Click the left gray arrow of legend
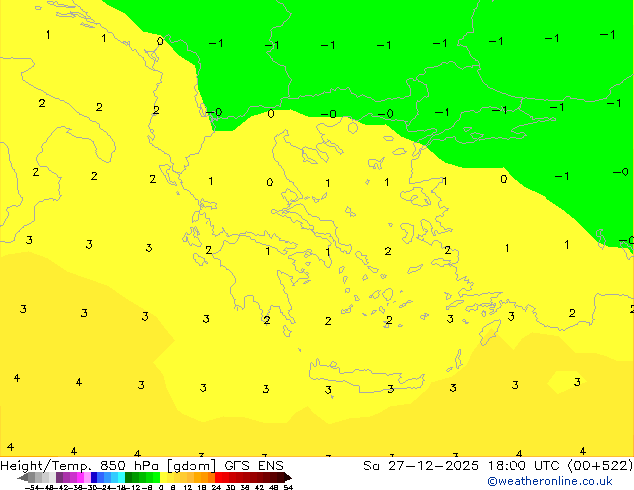Viewport: 634px width, 490px height. pos(23,477)
